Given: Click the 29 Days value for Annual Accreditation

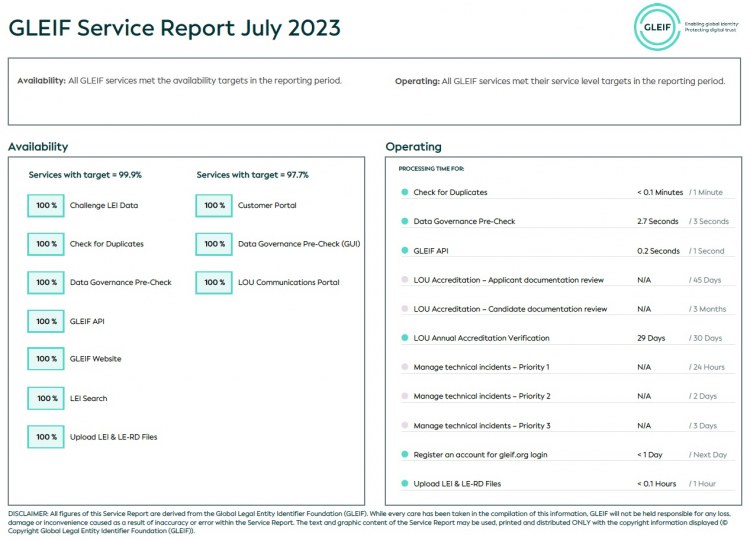Looking at the screenshot, I should 651,338.
